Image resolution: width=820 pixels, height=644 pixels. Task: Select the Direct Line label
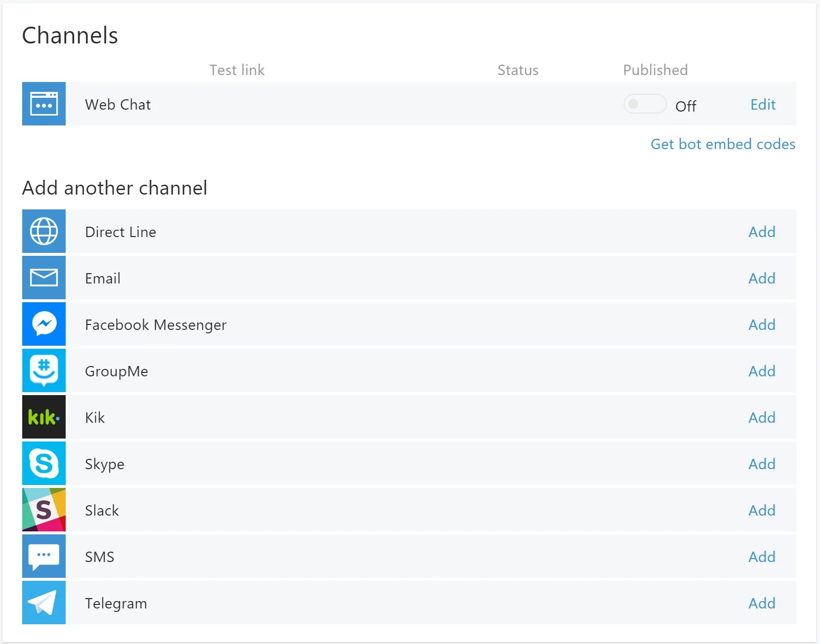[120, 232]
